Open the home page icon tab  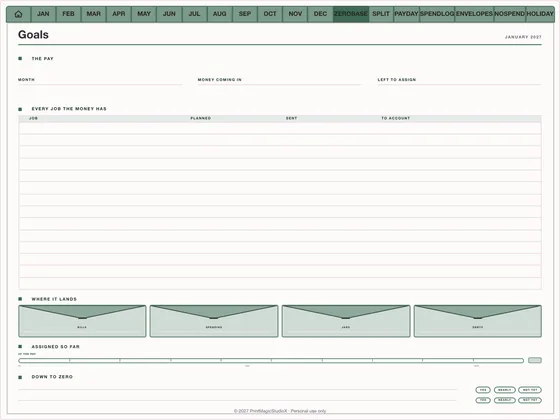(18, 14)
